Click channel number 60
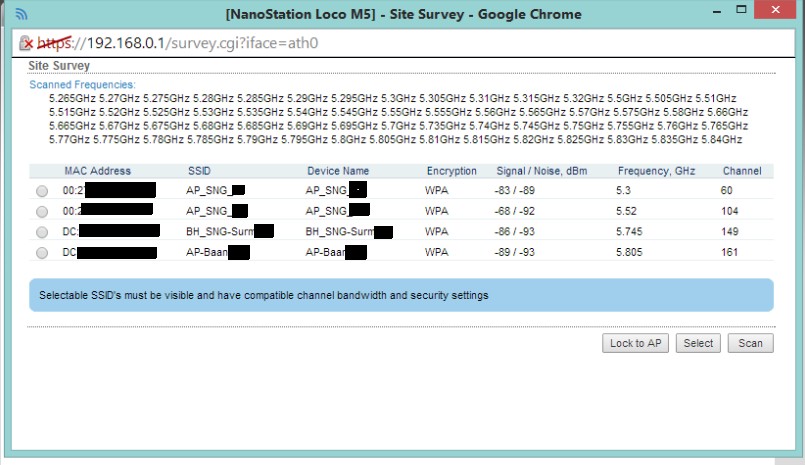The height and width of the screenshot is (465, 805). pos(726,190)
